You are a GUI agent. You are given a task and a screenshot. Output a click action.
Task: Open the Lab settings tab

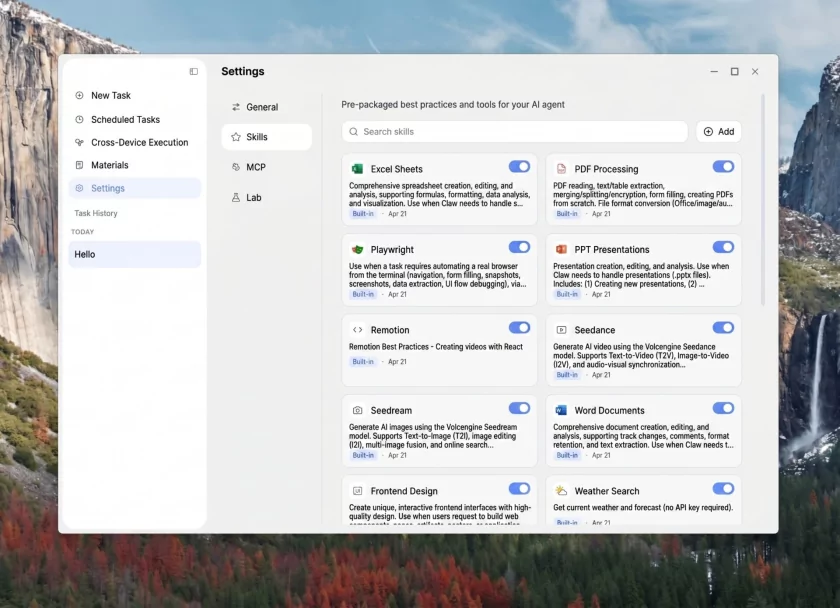pyautogui.click(x=254, y=197)
